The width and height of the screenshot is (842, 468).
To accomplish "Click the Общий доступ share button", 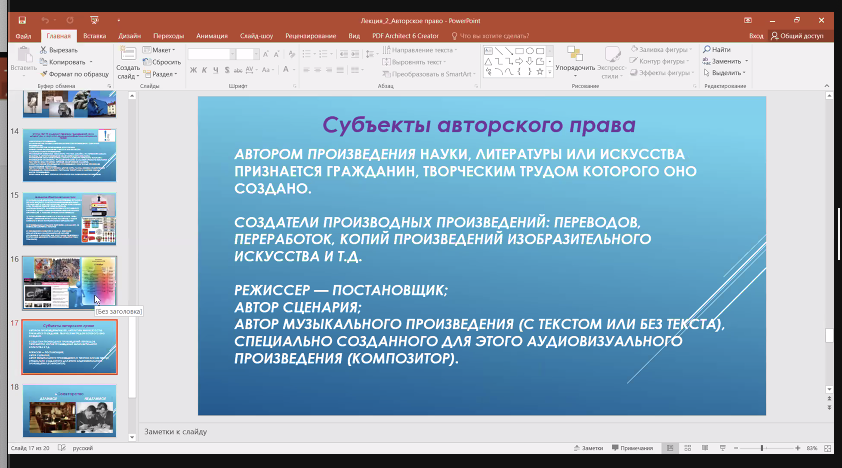I will click(797, 36).
